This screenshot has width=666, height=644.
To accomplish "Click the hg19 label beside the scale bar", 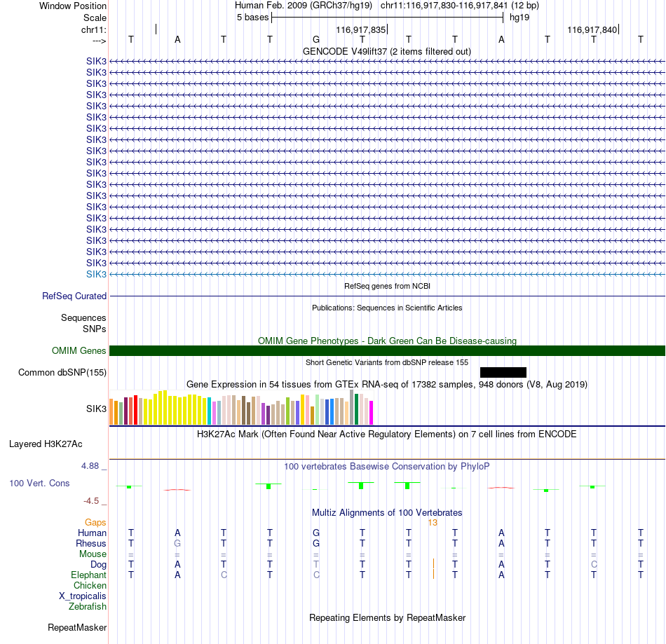I will tap(519, 18).
